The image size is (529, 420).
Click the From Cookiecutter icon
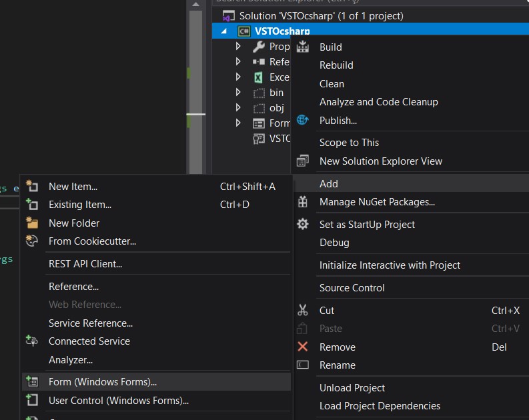pos(32,241)
